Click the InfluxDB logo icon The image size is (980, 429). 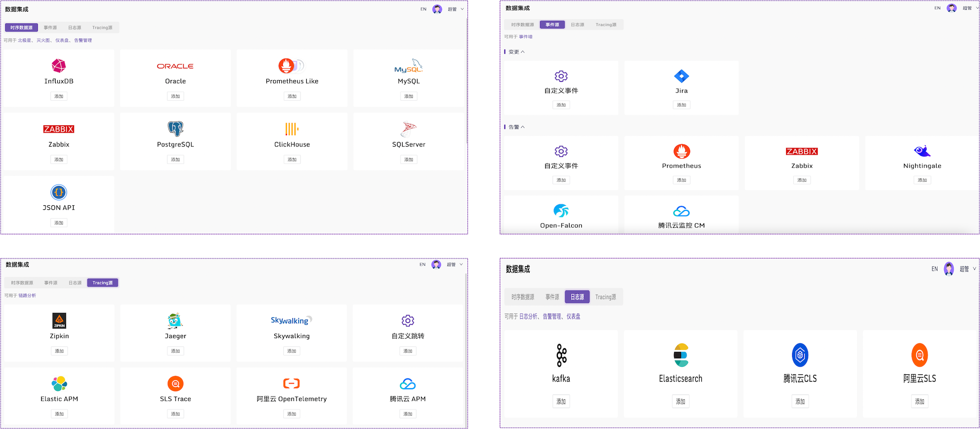pyautogui.click(x=59, y=65)
